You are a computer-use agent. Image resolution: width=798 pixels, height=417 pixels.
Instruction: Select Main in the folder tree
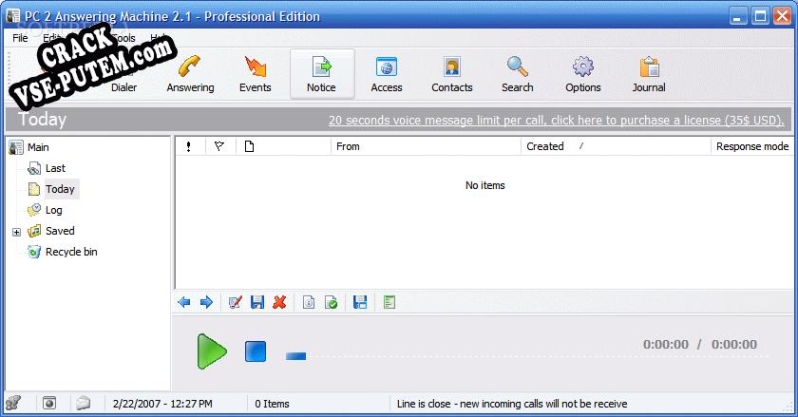coord(38,147)
